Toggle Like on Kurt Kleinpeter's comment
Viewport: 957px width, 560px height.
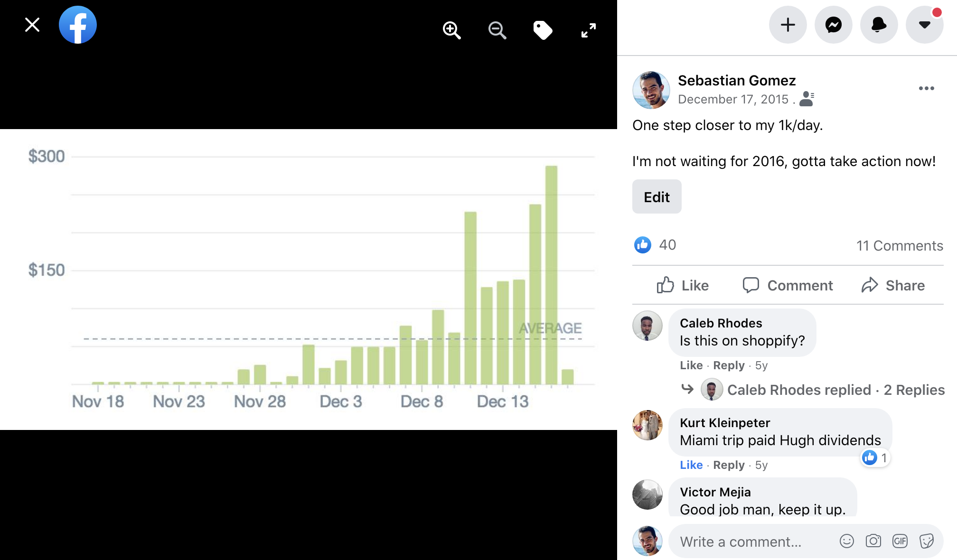(691, 465)
